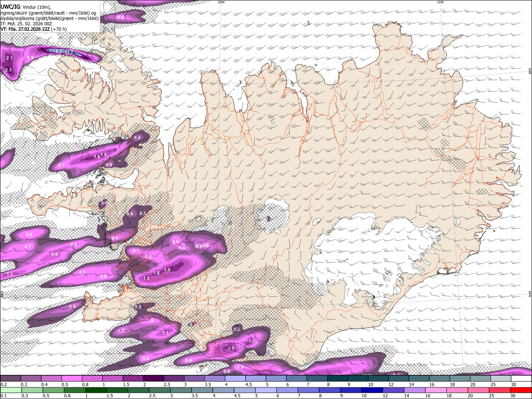Click the dark blue lower swatch from 10 to 12
This screenshot has width=532, height=399.
point(372,390)
